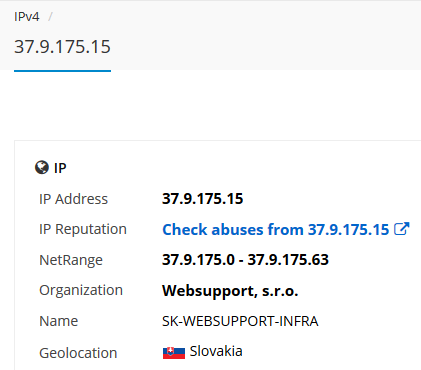Screen dimensions: 421x370
Task: Click the NetRange field label
Action: pos(71,260)
